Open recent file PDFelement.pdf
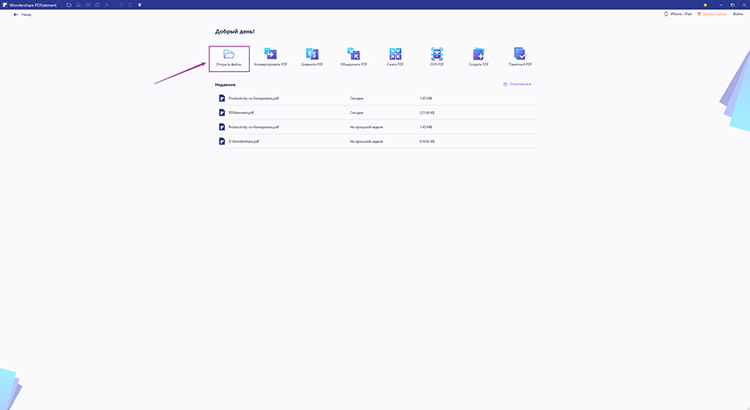The height and width of the screenshot is (410, 750). tap(243, 113)
